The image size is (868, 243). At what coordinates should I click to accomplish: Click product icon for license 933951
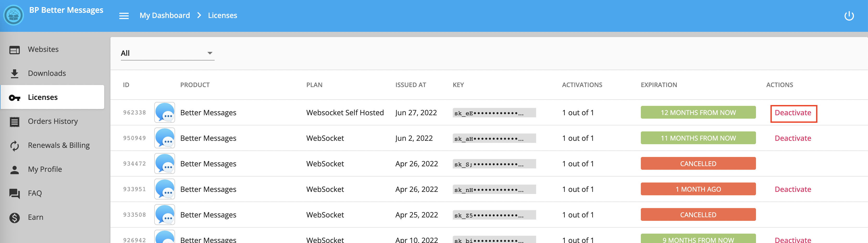(164, 189)
